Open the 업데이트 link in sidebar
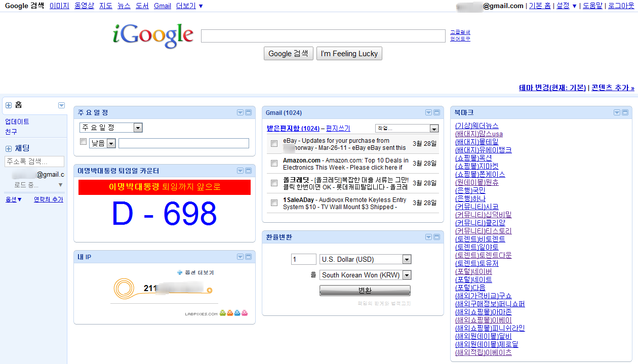Viewport: 638px width, 364px height. (x=17, y=122)
